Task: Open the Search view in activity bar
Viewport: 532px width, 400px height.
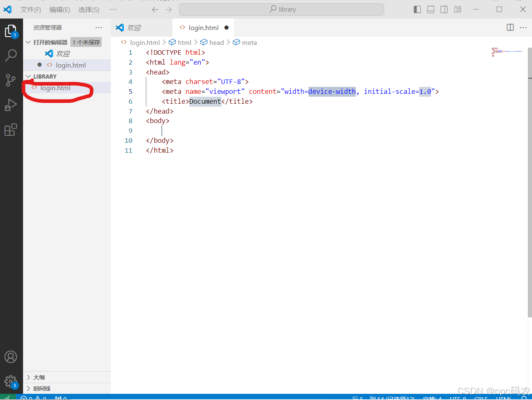Action: (x=11, y=55)
